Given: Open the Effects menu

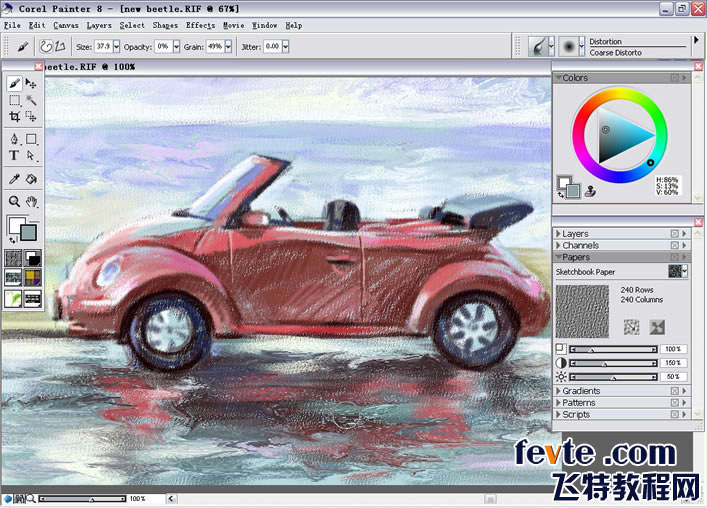Looking at the screenshot, I should tap(200, 25).
